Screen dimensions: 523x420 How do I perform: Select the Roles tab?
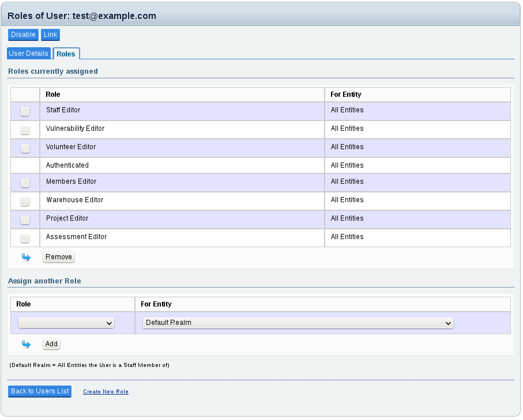point(66,54)
